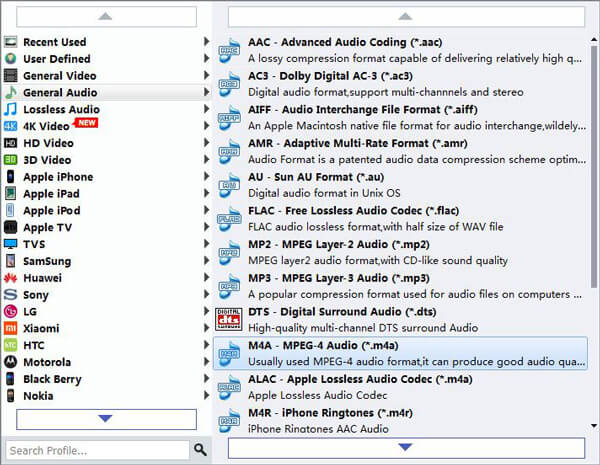Click the Motorola logo icon
Image resolution: width=600 pixels, height=465 pixels.
(11, 362)
